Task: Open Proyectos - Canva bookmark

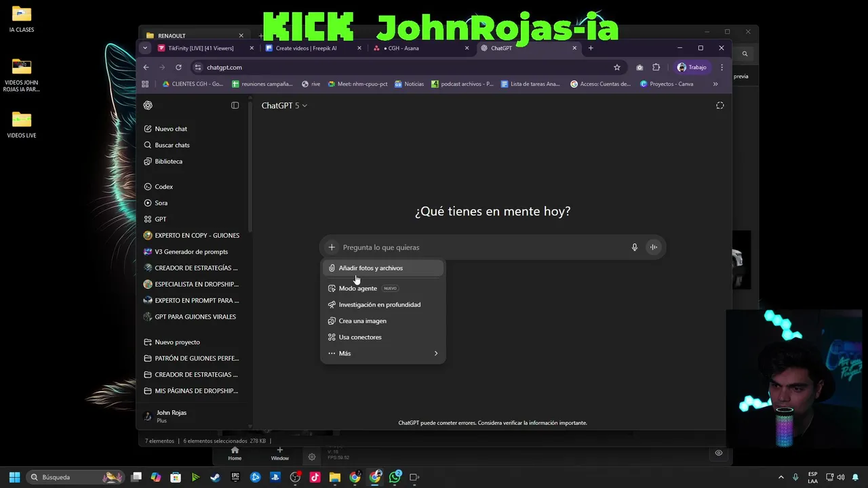Action: point(667,84)
